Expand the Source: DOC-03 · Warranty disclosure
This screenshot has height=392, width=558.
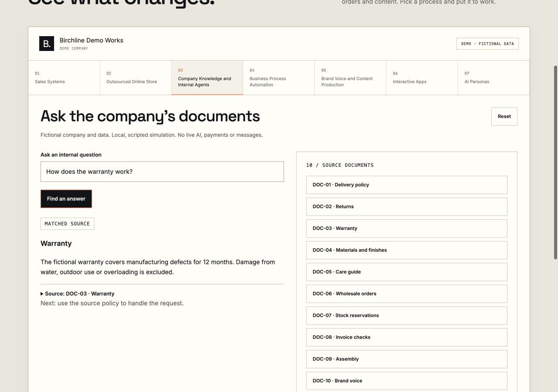(78, 294)
